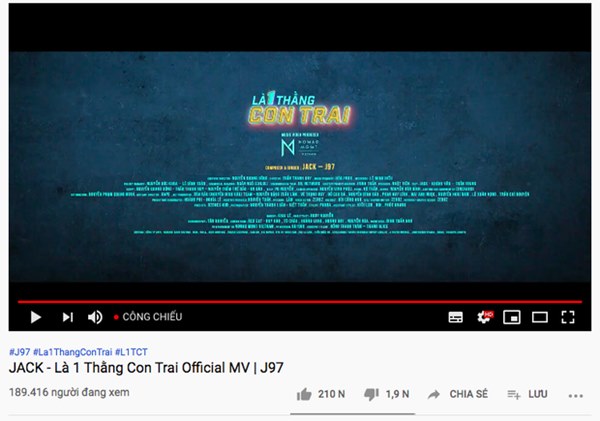Open the HD settings gear menu
The width and height of the screenshot is (600, 421).
[484, 317]
